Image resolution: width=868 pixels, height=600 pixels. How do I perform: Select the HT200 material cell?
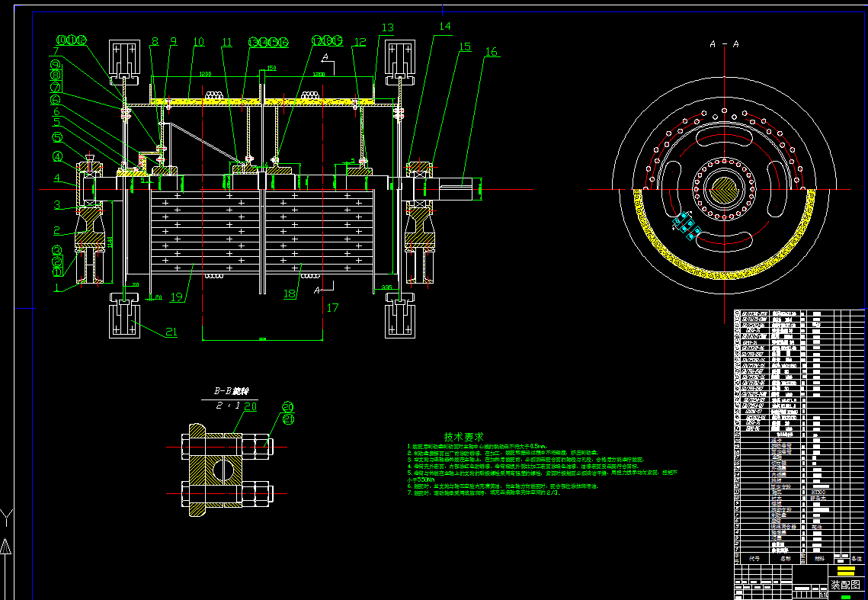818,492
